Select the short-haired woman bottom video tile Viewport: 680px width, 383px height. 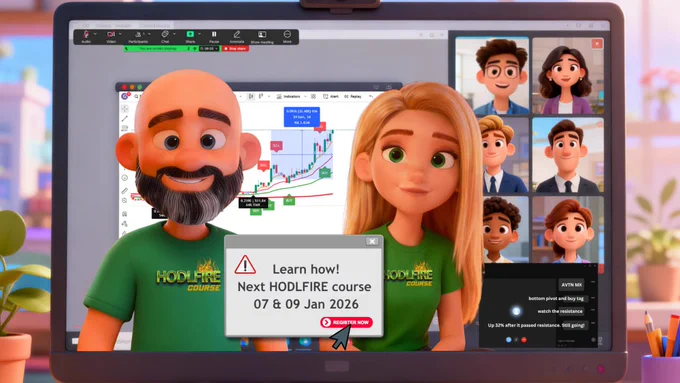[x=568, y=229]
